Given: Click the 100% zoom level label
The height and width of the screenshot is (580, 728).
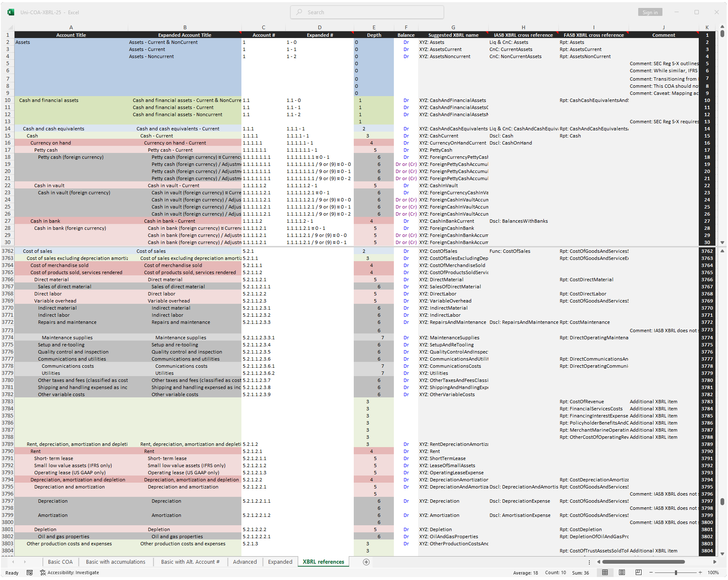Looking at the screenshot, I should [x=713, y=572].
